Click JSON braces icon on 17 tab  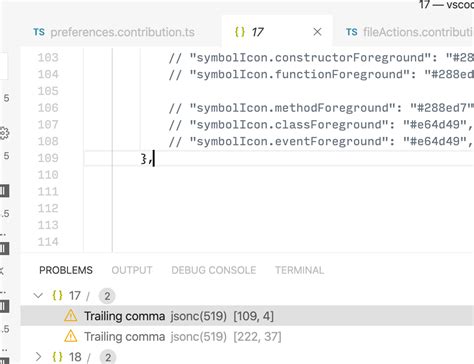(x=240, y=32)
